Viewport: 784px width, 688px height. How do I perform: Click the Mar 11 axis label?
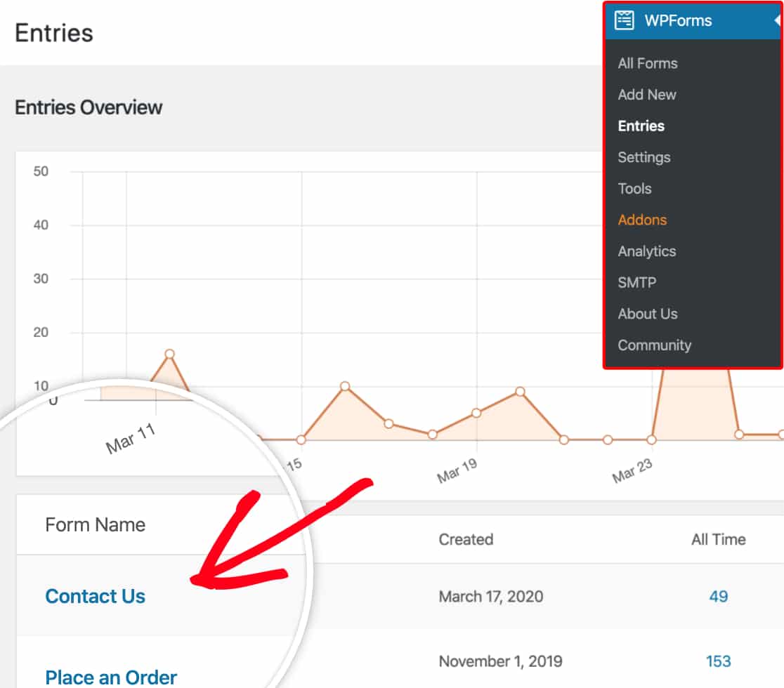(131, 438)
